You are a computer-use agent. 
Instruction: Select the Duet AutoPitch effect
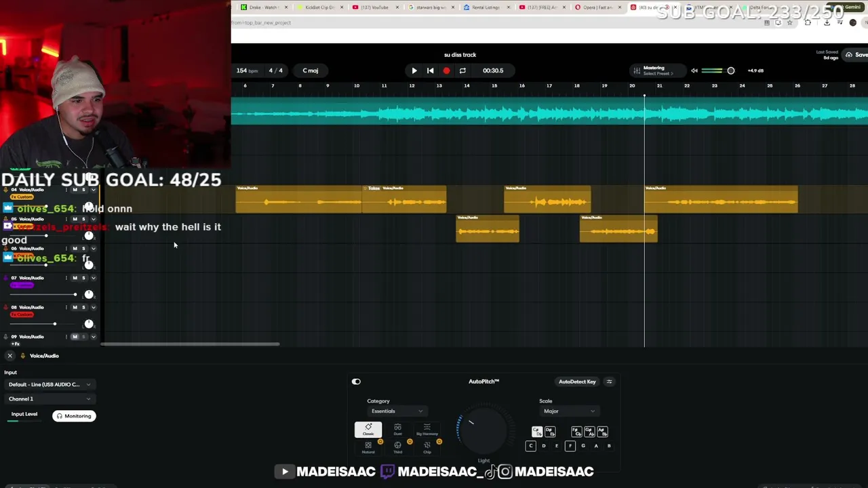[x=397, y=430]
